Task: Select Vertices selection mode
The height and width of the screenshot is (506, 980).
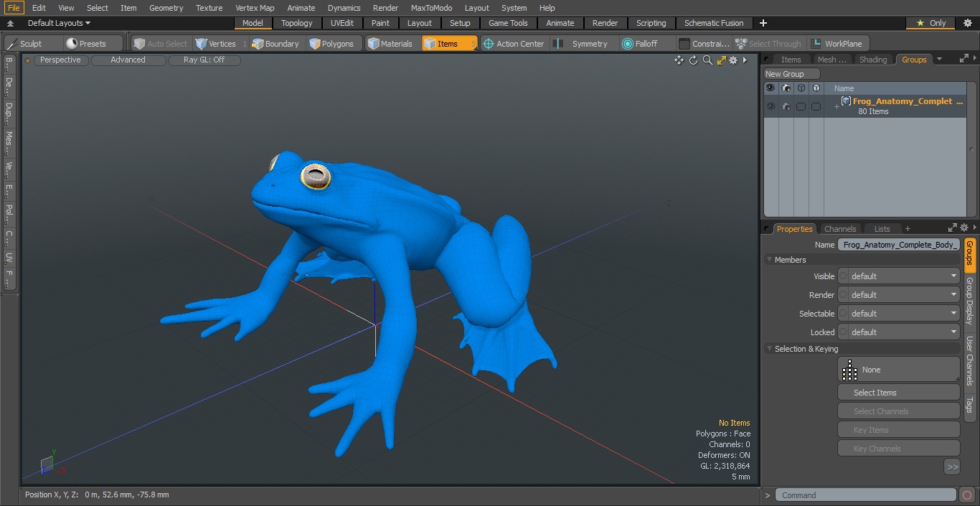Action: tap(221, 44)
